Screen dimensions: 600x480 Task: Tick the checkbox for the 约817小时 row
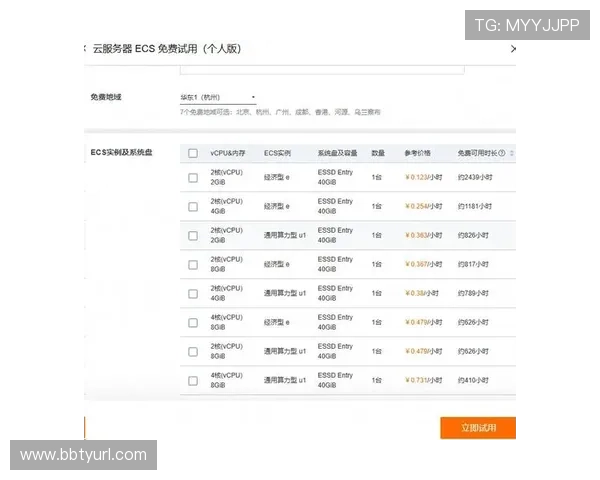(x=193, y=264)
